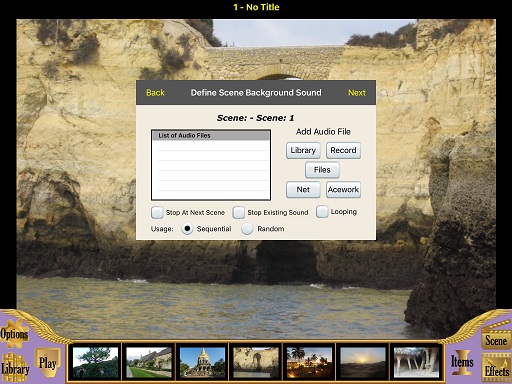
Task: Toggle Stop Existing Sound checkbox
Action: click(x=238, y=212)
